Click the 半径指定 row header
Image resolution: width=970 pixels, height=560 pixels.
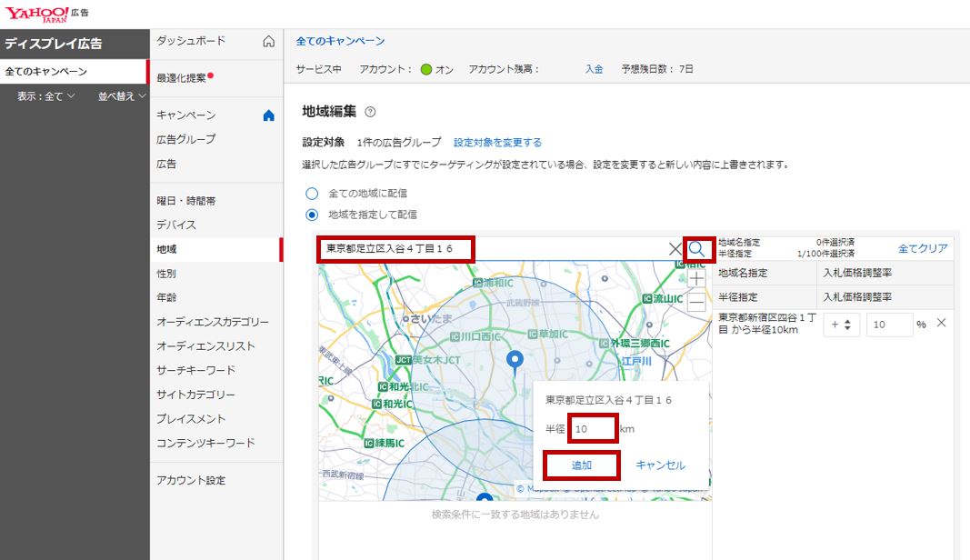pos(737,297)
